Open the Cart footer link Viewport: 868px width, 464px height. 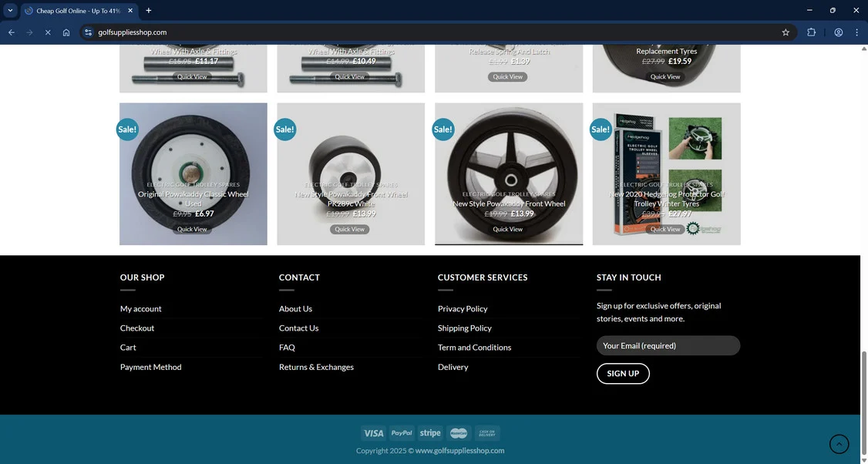pos(128,348)
